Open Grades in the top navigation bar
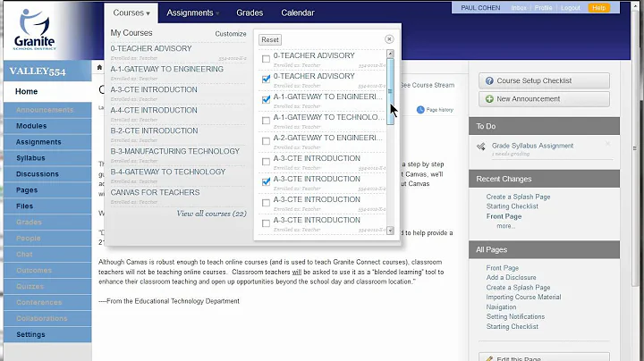 click(x=250, y=13)
